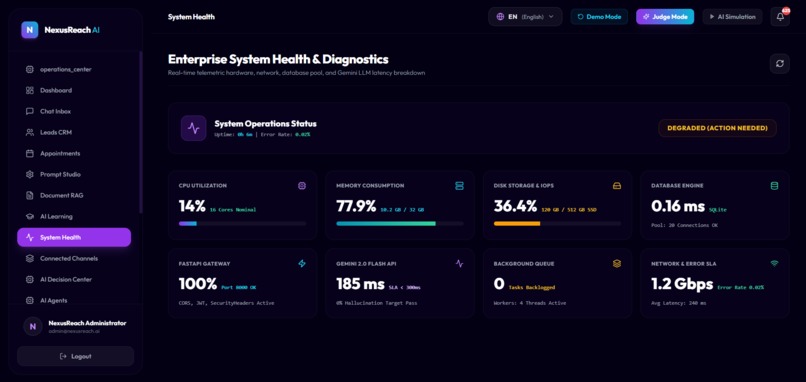Navigate to Prompt Studio

(74, 175)
